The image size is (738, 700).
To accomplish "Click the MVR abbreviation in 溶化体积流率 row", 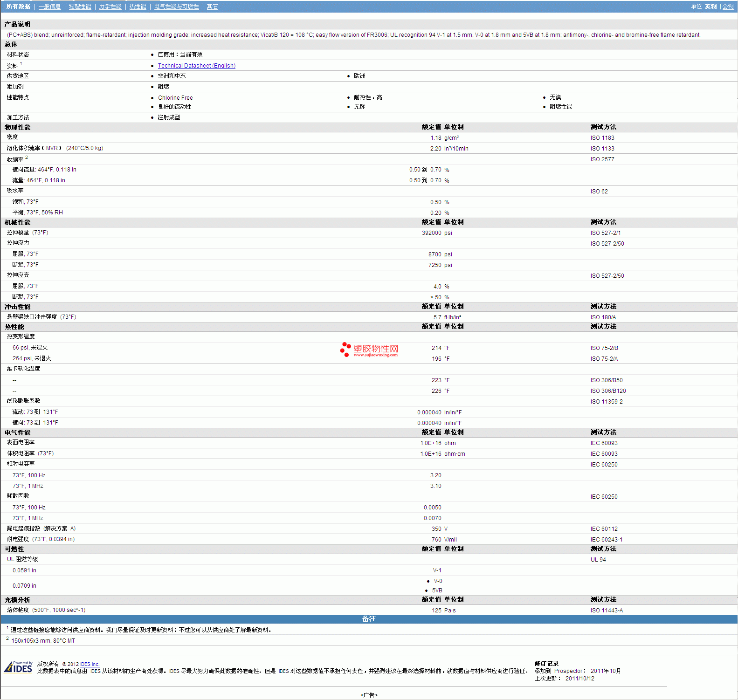I will click(52, 148).
